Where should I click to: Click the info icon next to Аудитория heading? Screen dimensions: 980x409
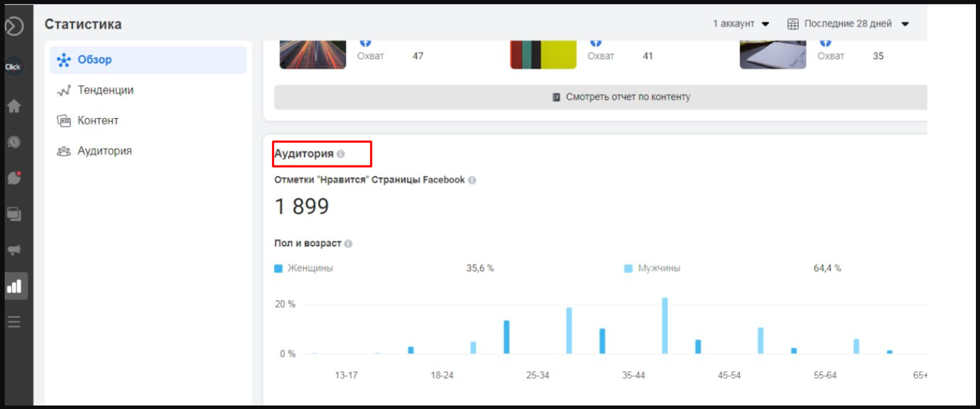pos(341,154)
